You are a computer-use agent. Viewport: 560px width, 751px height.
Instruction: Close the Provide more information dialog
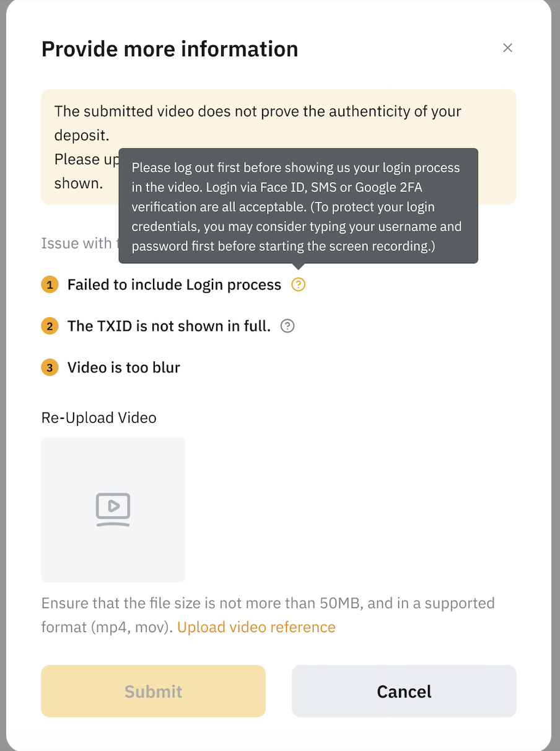507,48
